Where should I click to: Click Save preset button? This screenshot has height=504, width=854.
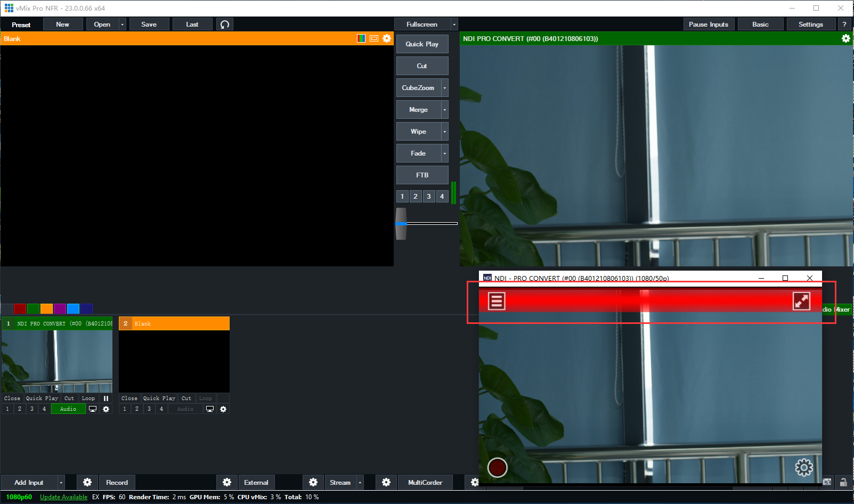click(149, 25)
